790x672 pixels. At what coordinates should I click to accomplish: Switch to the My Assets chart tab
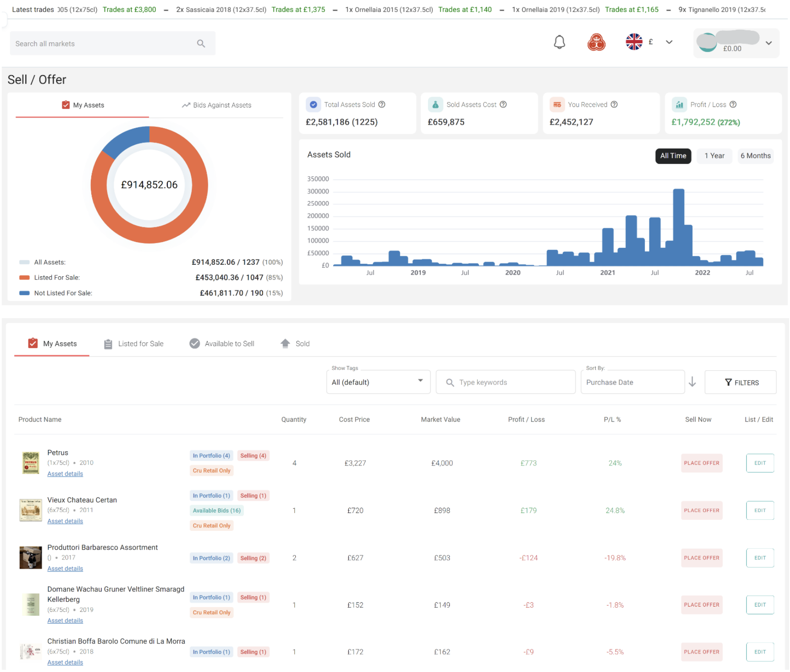(x=83, y=105)
